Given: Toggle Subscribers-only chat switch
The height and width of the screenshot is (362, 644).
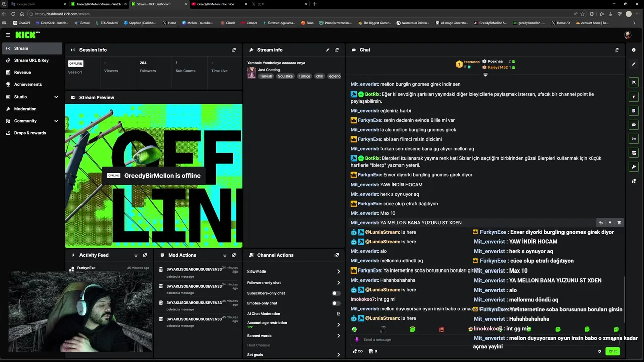Looking at the screenshot, I should click(x=336, y=293).
